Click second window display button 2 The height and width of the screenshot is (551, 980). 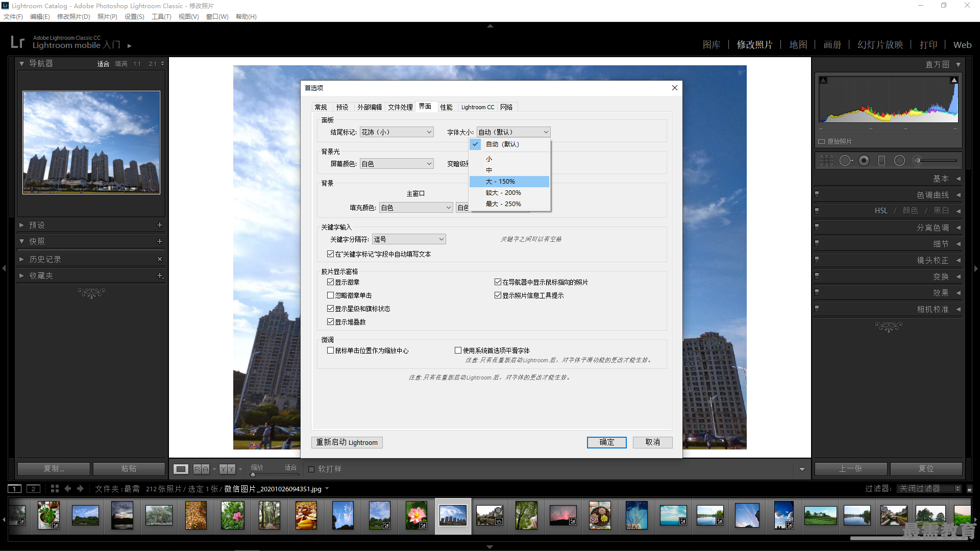point(33,489)
